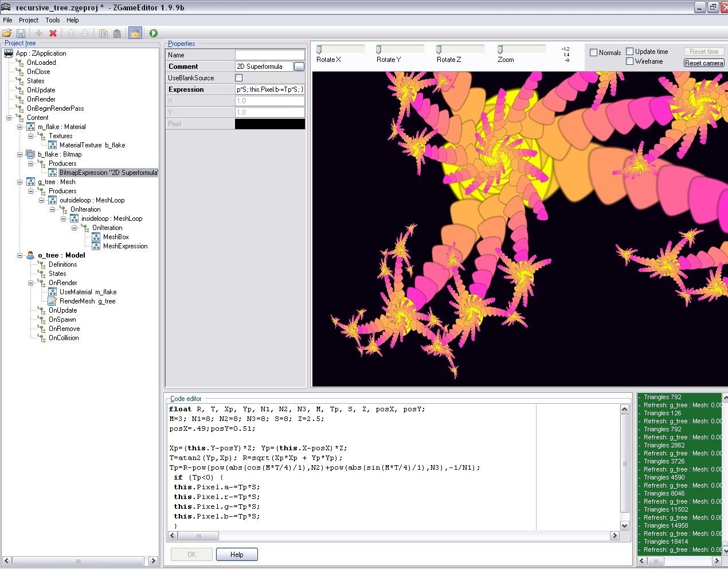The height and width of the screenshot is (569, 728).
Task: Click the insideloop MeshLoop node icon
Action: tap(74, 219)
